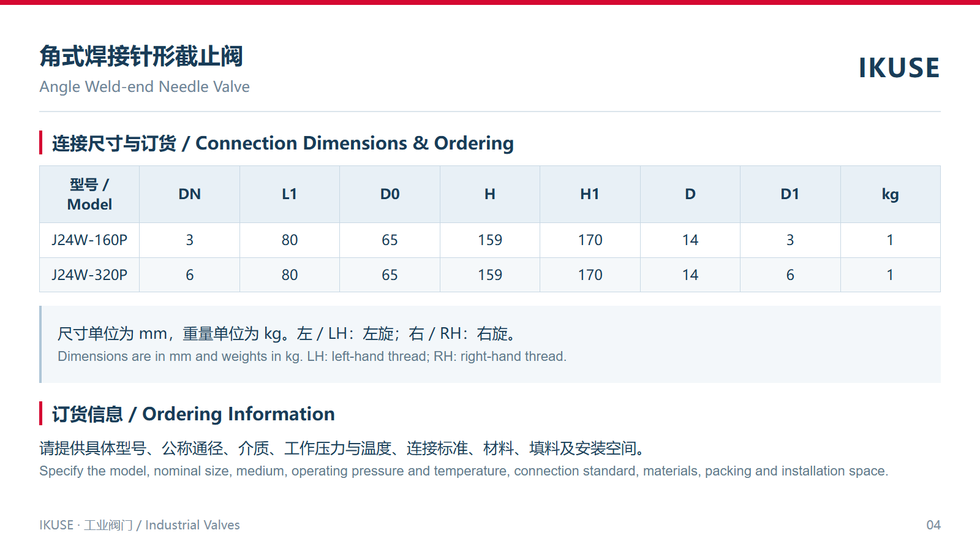This screenshot has height=549, width=980.
Task: Select the model cell J24W-160P
Action: pos(89,240)
